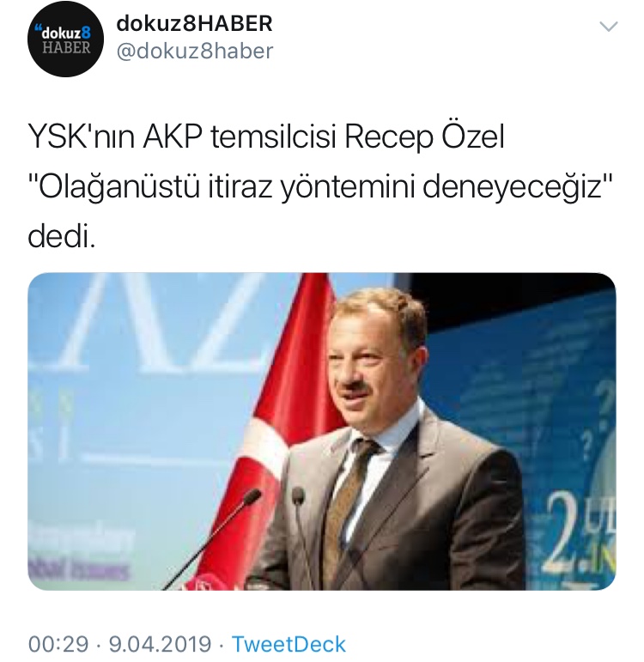Image resolution: width=644 pixels, height=662 pixels.
Task: Open the attached podium speech photo
Action: 322,431
